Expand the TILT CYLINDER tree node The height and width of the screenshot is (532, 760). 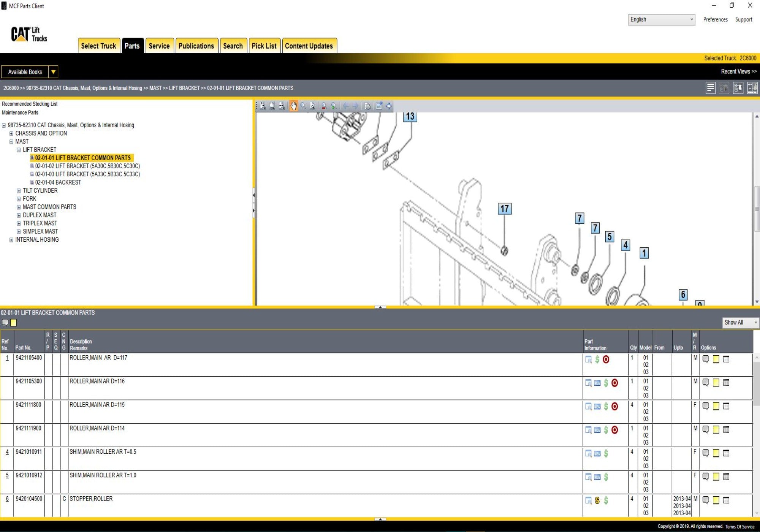tap(19, 191)
